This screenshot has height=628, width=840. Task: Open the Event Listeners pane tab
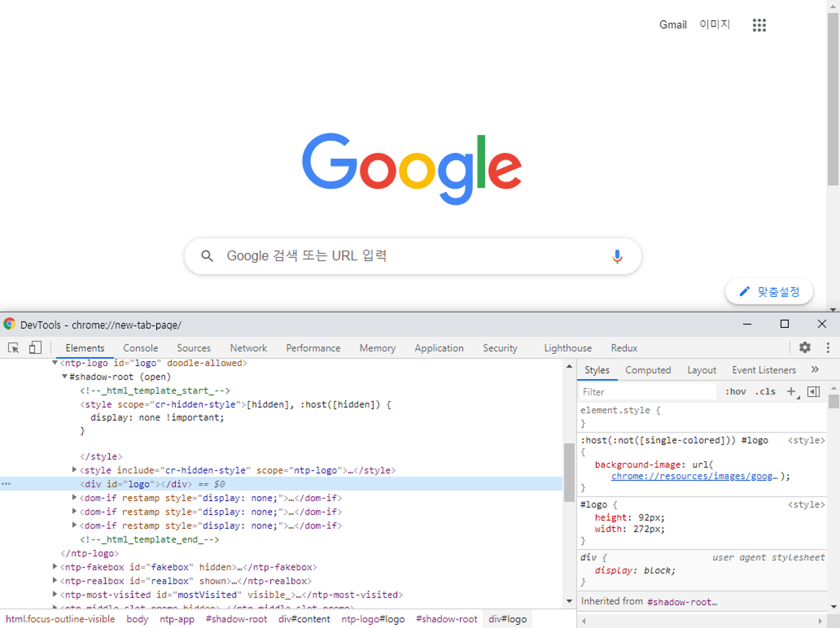pos(764,370)
